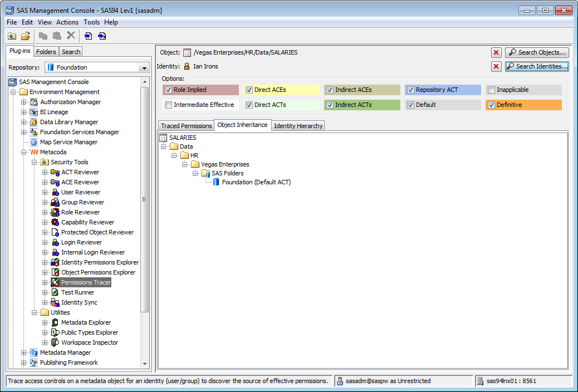Viewport: 578px width, 392px height.
Task: Click the Paste toolbar icon
Action: click(x=57, y=36)
